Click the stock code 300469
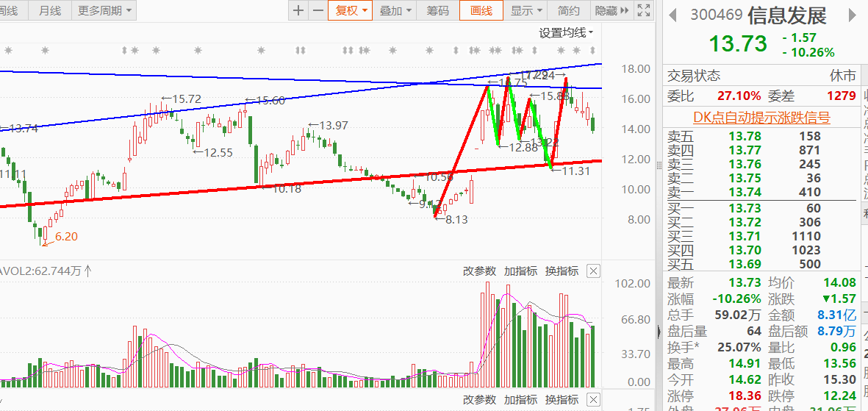 (x=717, y=15)
